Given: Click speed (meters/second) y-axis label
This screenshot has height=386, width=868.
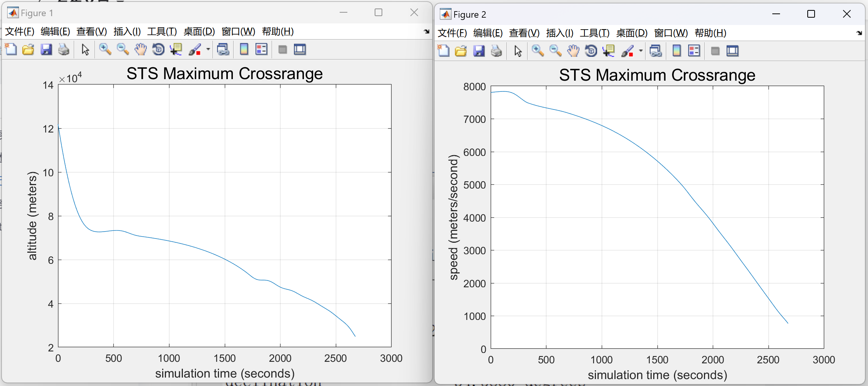Looking at the screenshot, I should pos(454,217).
